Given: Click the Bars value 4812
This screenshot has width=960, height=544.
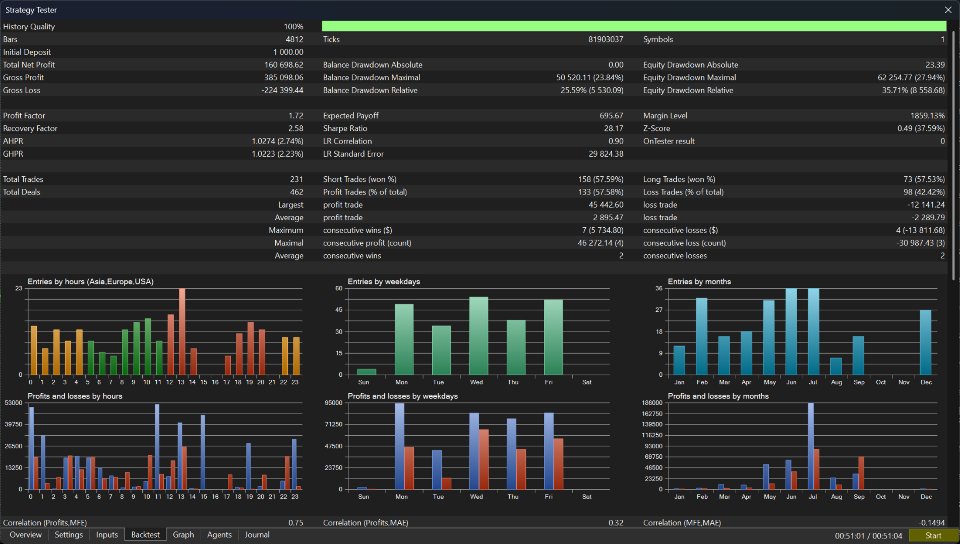Looking at the screenshot, I should click(x=294, y=39).
